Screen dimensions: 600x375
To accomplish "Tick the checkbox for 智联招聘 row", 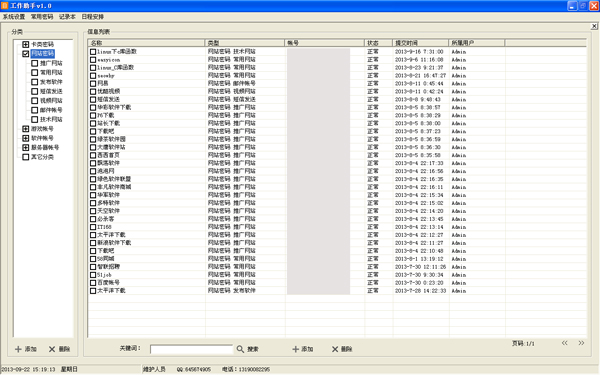I will click(93, 267).
